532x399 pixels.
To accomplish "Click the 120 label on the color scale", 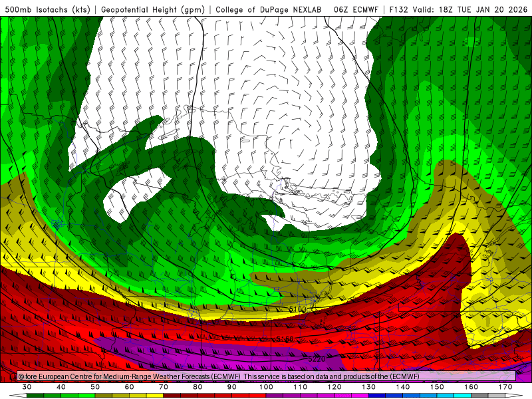I will pyautogui.click(x=334, y=387).
